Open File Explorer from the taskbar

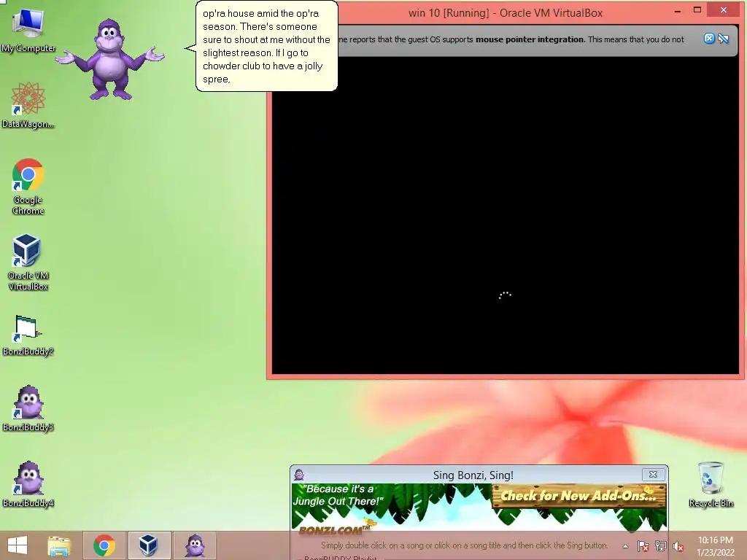[59, 545]
